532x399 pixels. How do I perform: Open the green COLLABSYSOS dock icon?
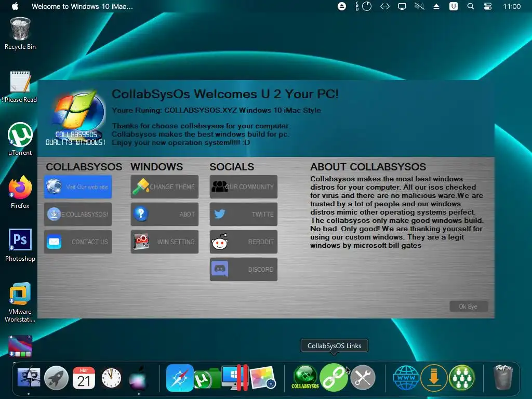305,377
